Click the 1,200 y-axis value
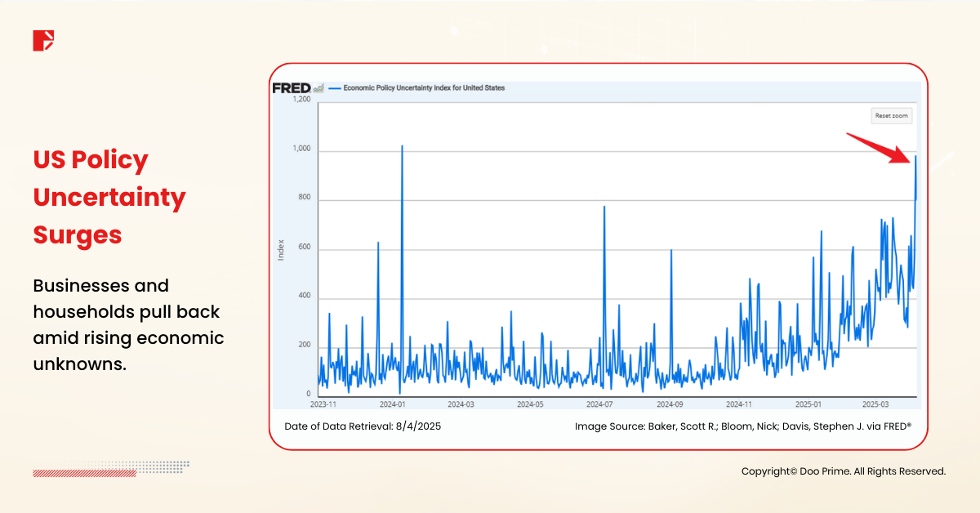Screen dimensions: 980x513 click(x=300, y=100)
